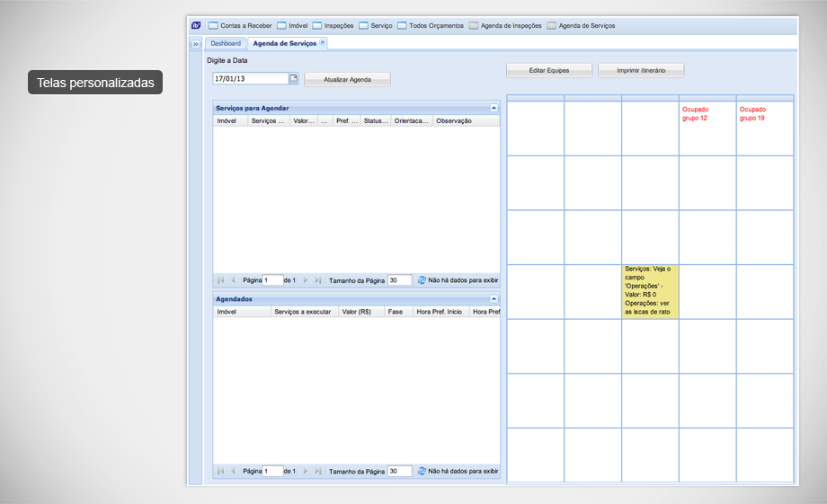Click the Atualizar Agenda button
This screenshot has height=504, width=827.
click(347, 80)
